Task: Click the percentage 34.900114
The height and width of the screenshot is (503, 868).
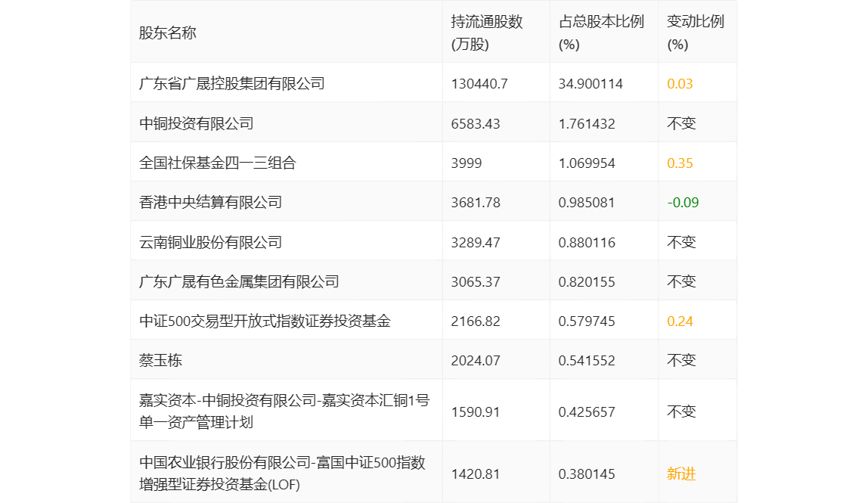Action: 591,84
